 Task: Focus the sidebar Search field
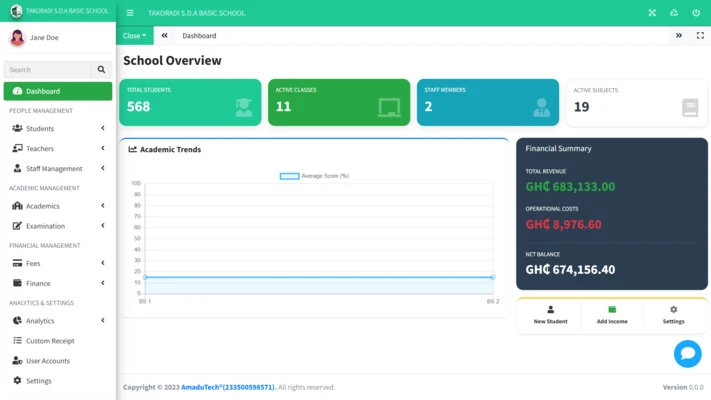pos(48,69)
